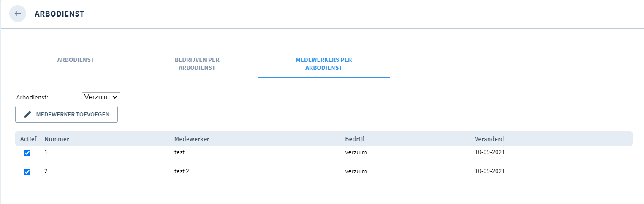The height and width of the screenshot is (204, 644).
Task: Click the number 2 in Nummer column
Action: coord(46,171)
